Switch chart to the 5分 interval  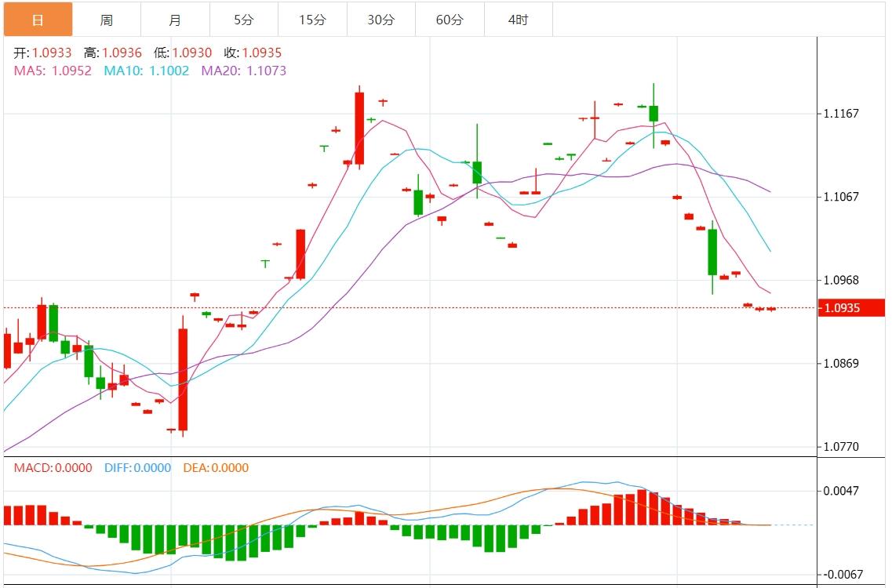click(243, 20)
